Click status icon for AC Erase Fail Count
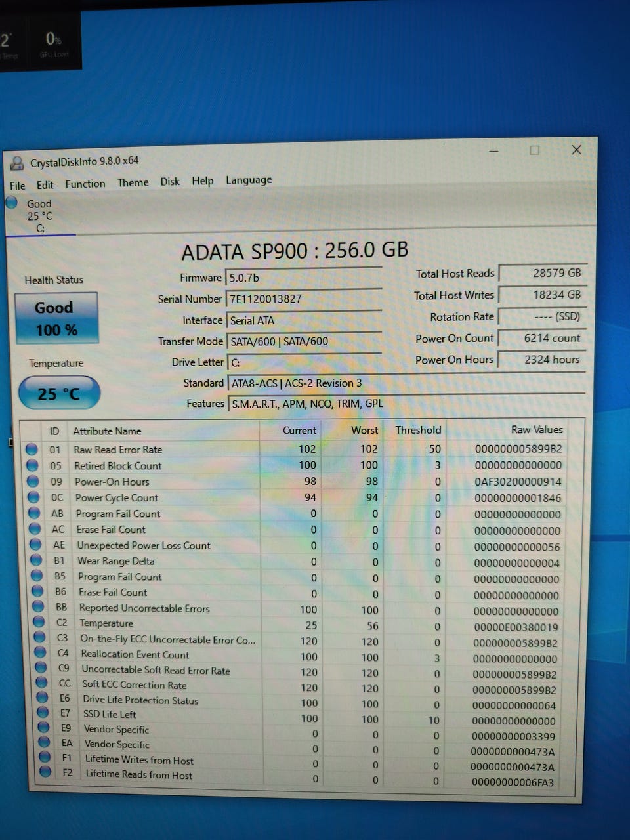Image resolution: width=630 pixels, height=840 pixels. point(35,530)
